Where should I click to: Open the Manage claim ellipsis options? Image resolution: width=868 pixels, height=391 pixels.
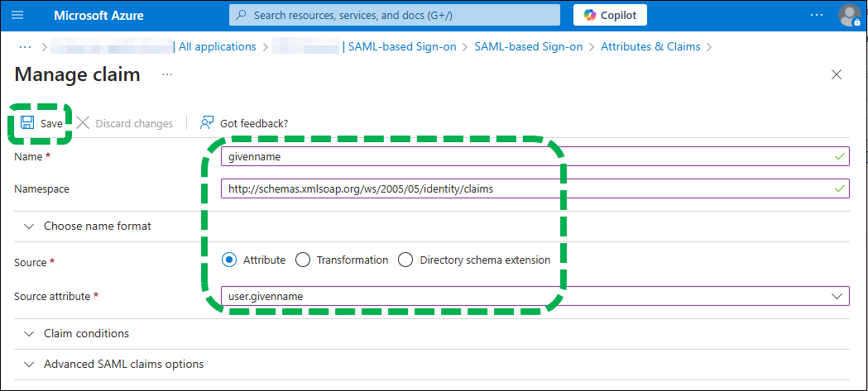click(x=167, y=74)
